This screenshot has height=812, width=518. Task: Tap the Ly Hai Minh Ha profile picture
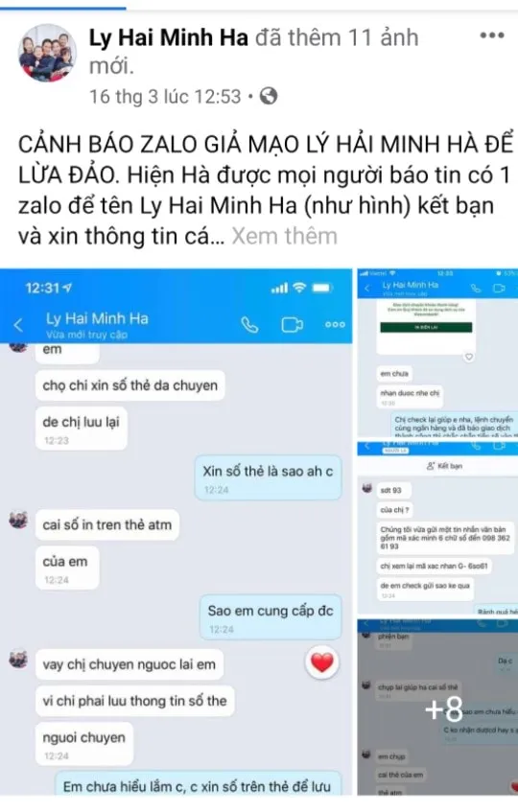(47, 54)
